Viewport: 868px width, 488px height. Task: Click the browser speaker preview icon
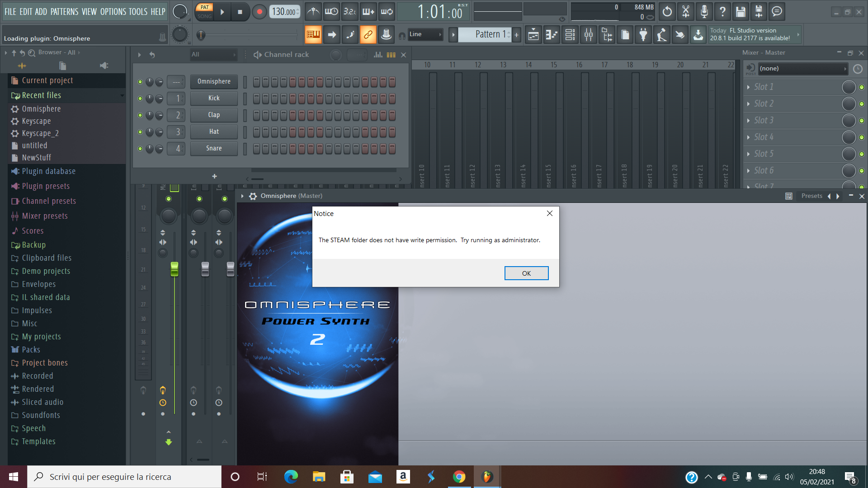(104, 66)
